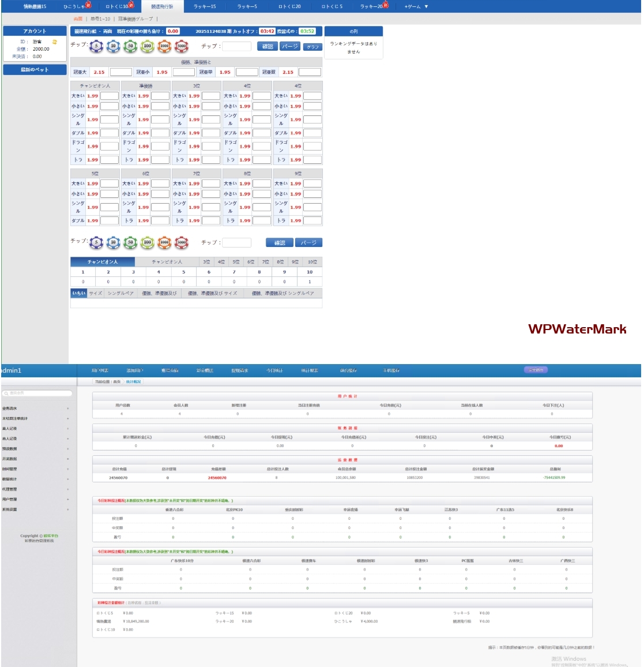Click the top チップ amount input field
644x667 pixels.
pos(237,46)
